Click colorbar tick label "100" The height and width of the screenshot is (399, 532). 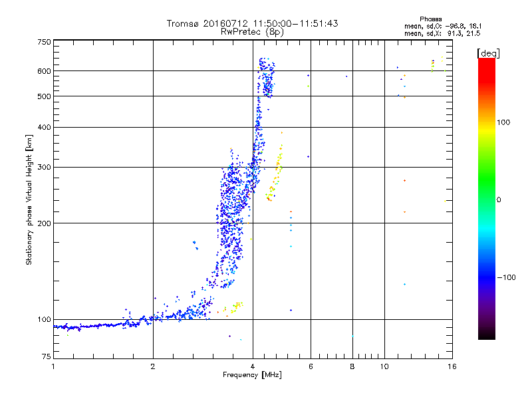coord(503,122)
